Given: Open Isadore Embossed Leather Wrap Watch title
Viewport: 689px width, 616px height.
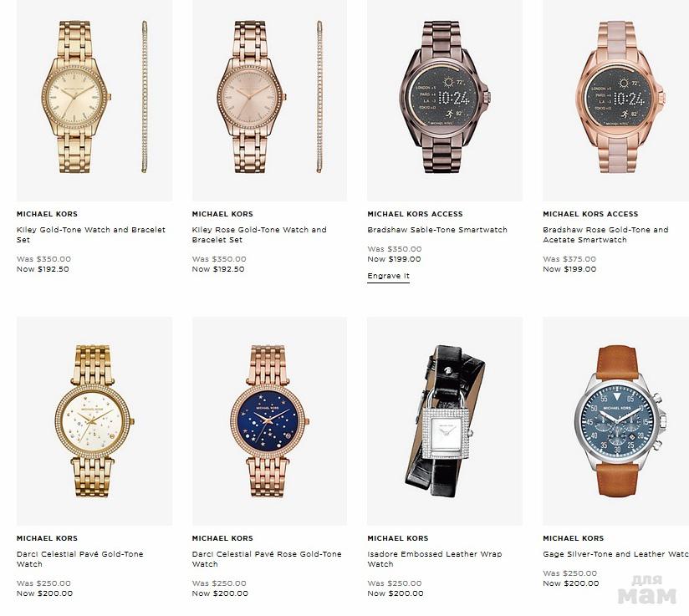Looking at the screenshot, I should pyautogui.click(x=435, y=559).
